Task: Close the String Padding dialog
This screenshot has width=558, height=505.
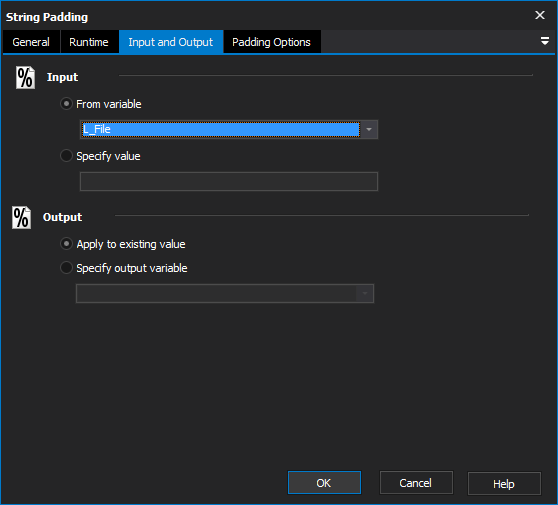Action: point(539,15)
